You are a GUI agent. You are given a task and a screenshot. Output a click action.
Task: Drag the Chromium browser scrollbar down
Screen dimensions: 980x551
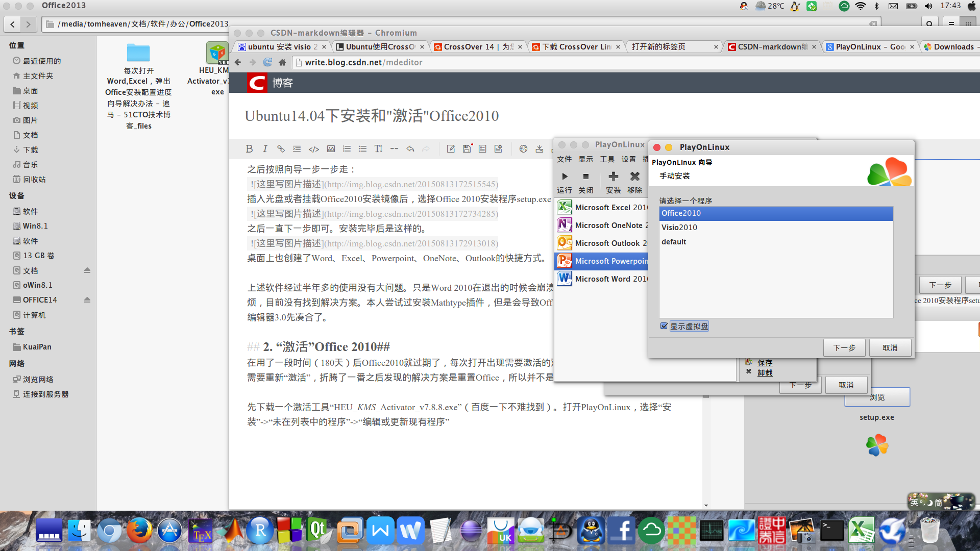705,505
